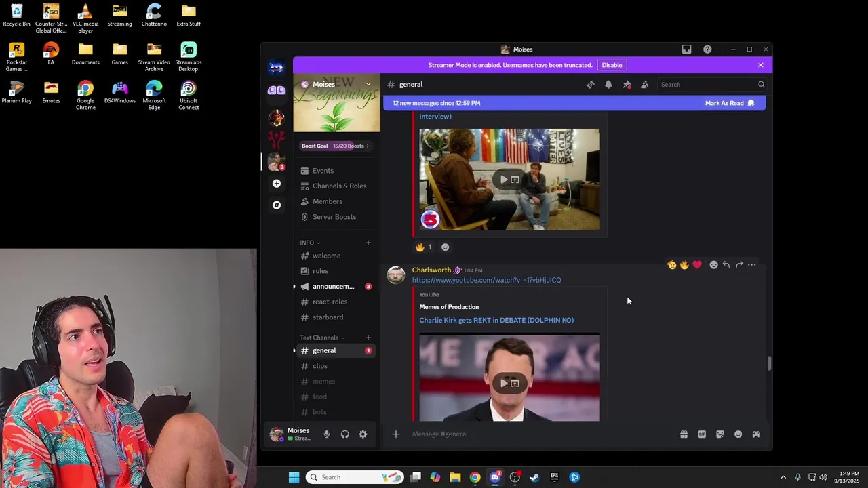Select the rules channel
The image size is (868, 488).
pos(336,271)
